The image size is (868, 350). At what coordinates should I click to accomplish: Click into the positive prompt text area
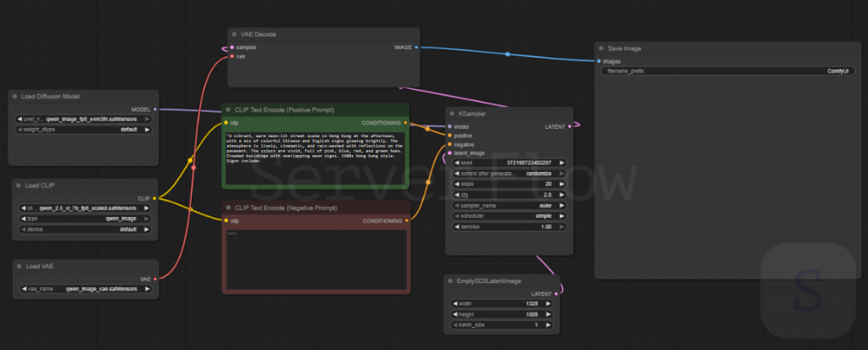click(315, 158)
